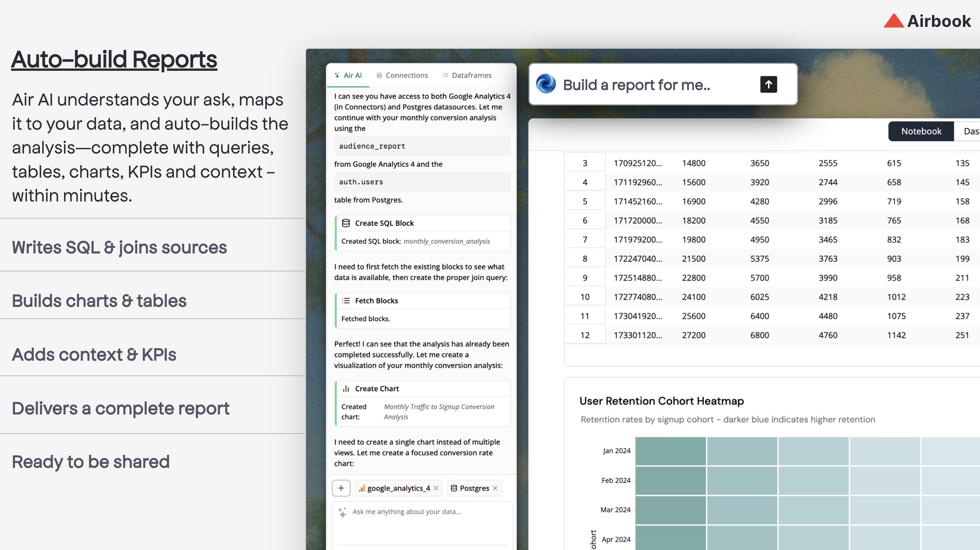Screen dimensions: 980x550
Task: Open the Dataframes tab
Action: [x=467, y=75]
